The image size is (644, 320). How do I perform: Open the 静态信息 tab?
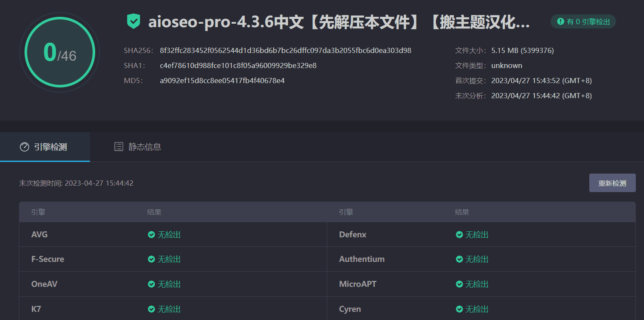click(138, 147)
